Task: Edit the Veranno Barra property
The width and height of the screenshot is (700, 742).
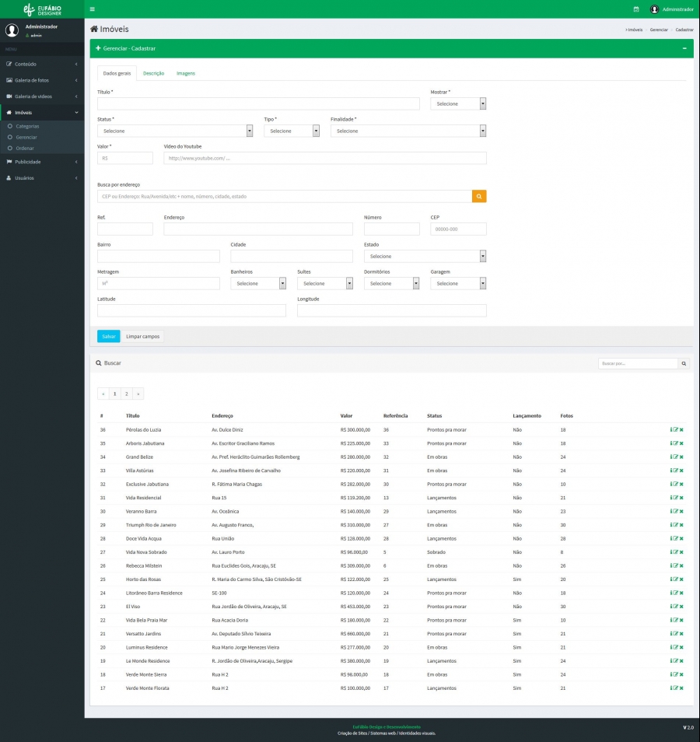Action: pos(676,511)
